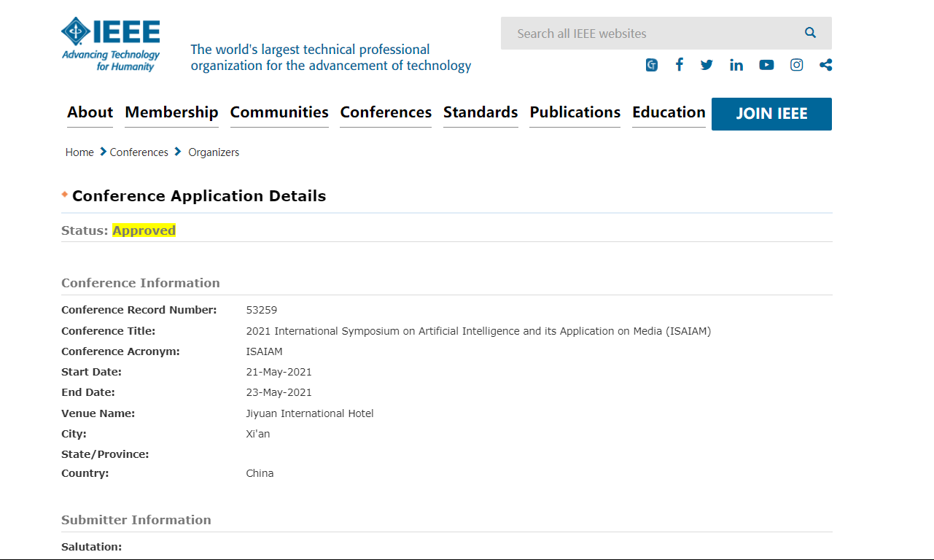Click the IEEE tagline text

tap(331, 58)
